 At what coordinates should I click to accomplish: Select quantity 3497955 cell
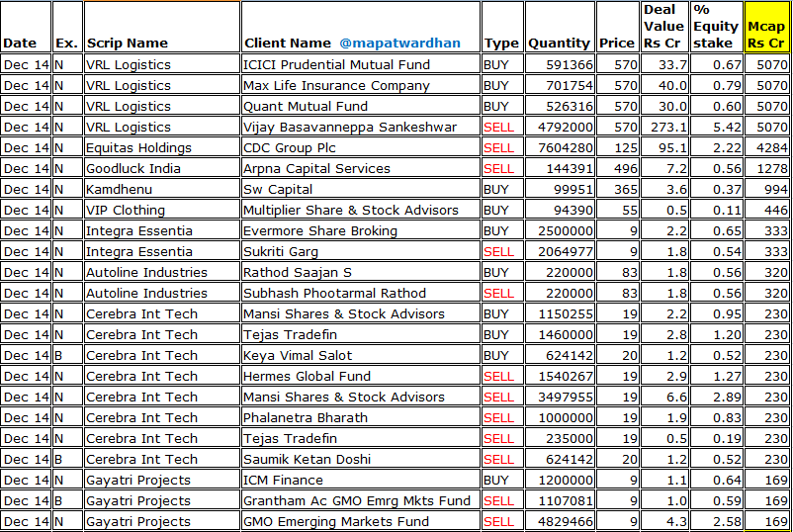pos(560,397)
